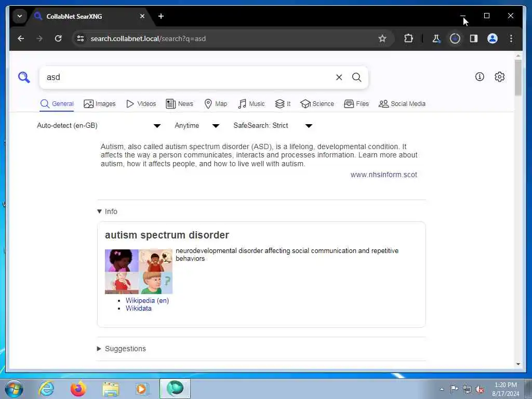Click into the search query field
Image resolution: width=532 pixels, height=399 pixels.
pos(188,77)
